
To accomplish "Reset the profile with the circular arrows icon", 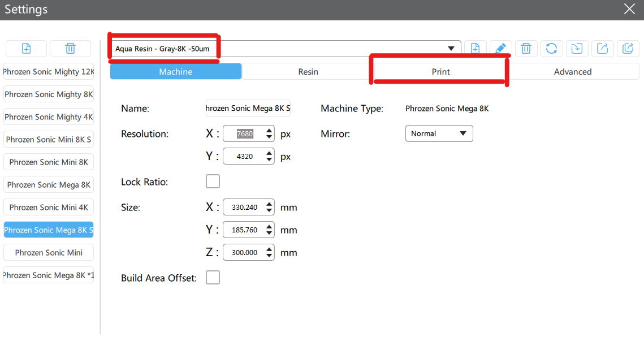I will click(552, 49).
